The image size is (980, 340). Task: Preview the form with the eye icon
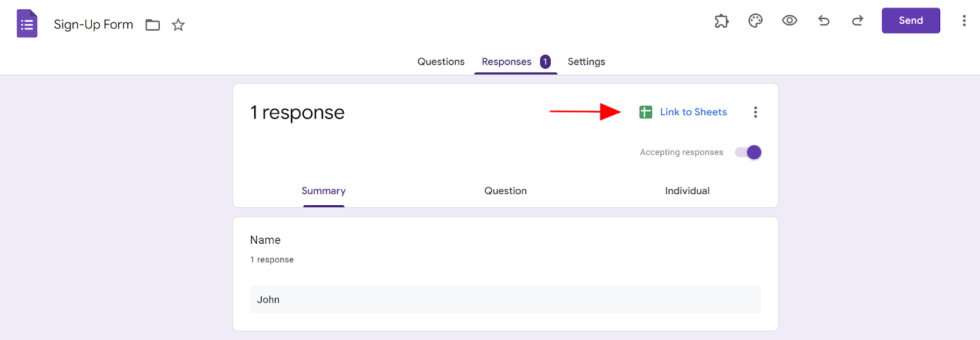tap(790, 21)
